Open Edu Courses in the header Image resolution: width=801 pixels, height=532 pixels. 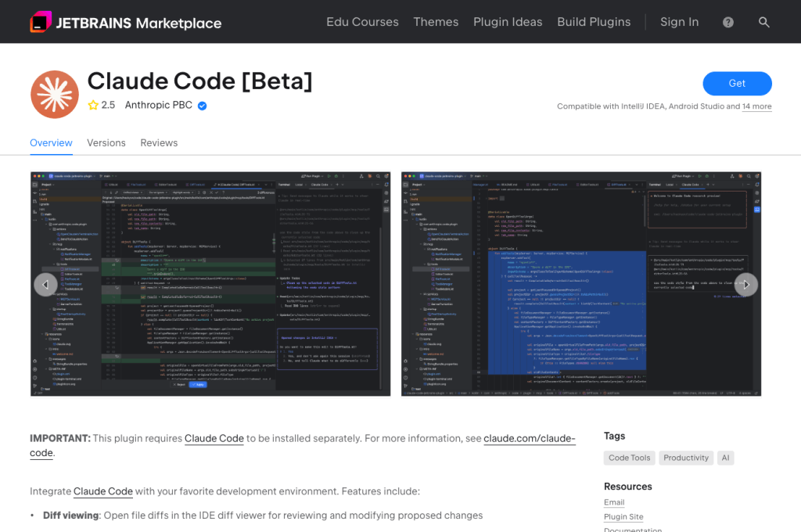pos(362,22)
